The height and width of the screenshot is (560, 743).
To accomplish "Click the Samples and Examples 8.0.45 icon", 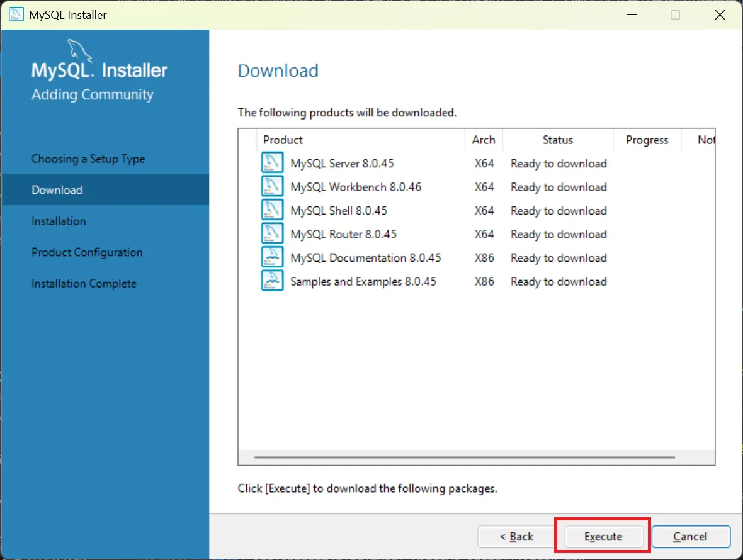I will (272, 281).
